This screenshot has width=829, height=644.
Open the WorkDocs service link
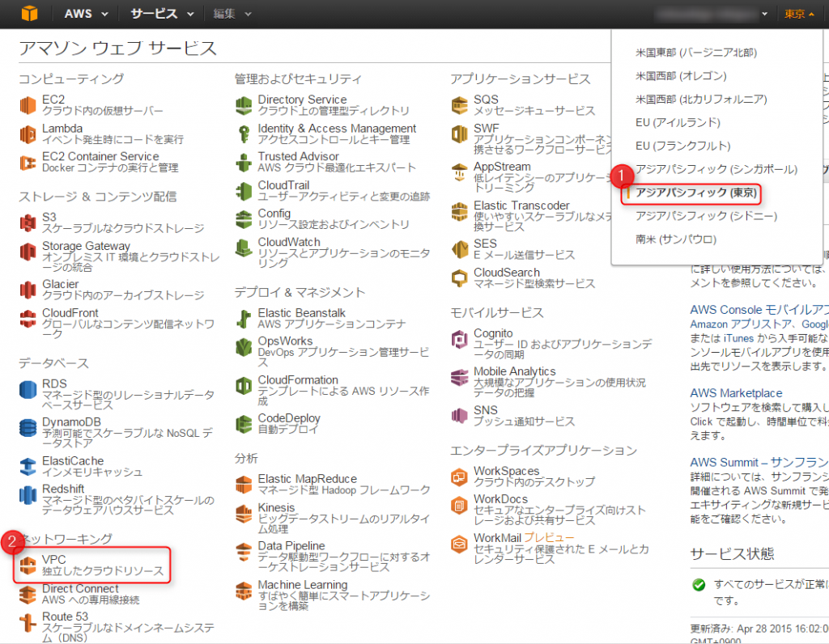tap(500, 499)
